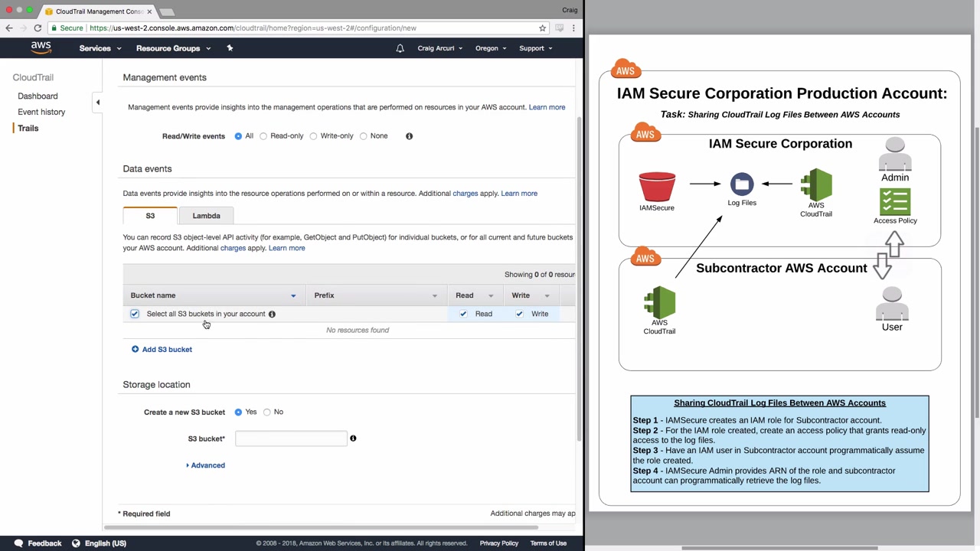
Task: Open the Write column dropdown arrow
Action: pos(547,296)
